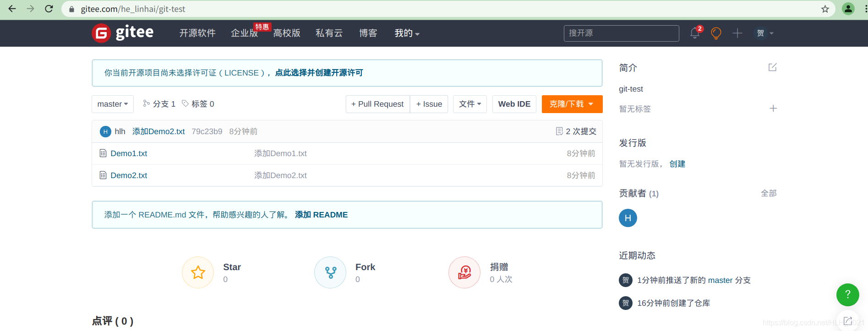
Task: Bookmark this page with star
Action: click(x=825, y=9)
